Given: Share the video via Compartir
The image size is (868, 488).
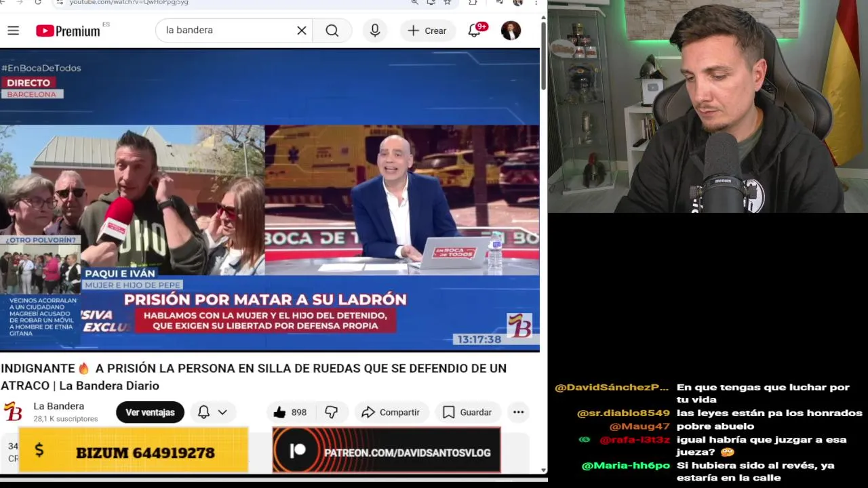Looking at the screenshot, I should coord(391,412).
